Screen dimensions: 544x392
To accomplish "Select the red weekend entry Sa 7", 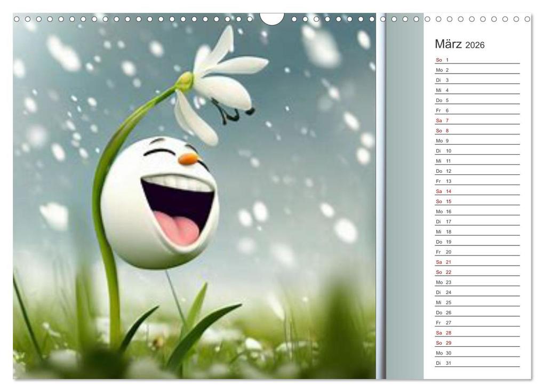I will tap(441, 120).
